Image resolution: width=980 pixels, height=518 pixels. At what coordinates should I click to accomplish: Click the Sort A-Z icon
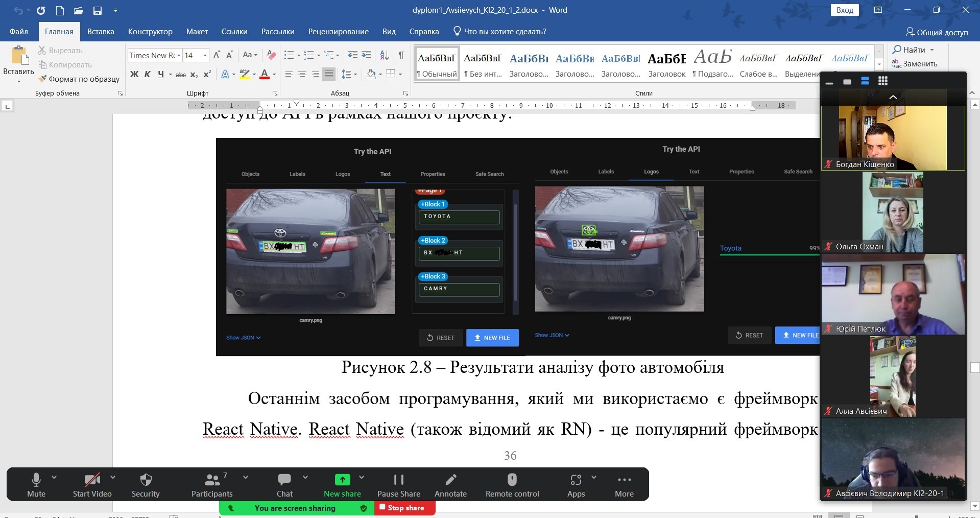385,55
